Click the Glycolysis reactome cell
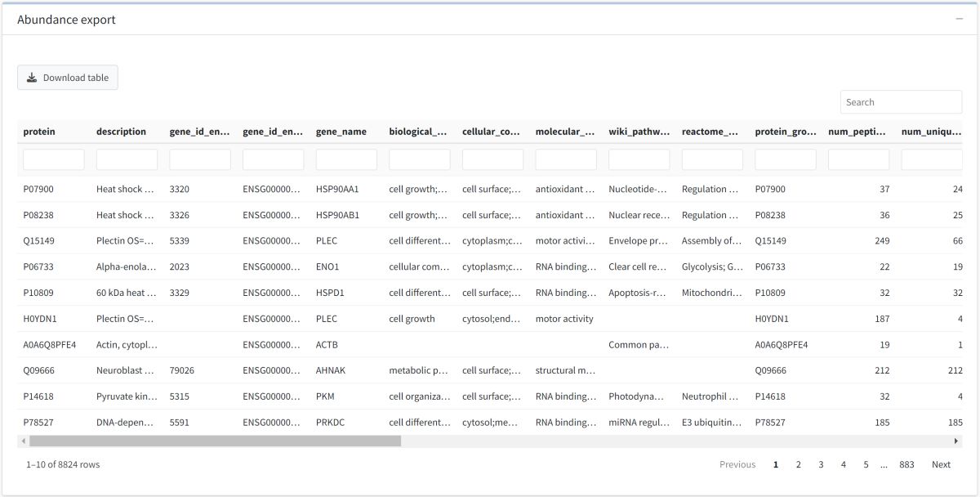 [712, 266]
